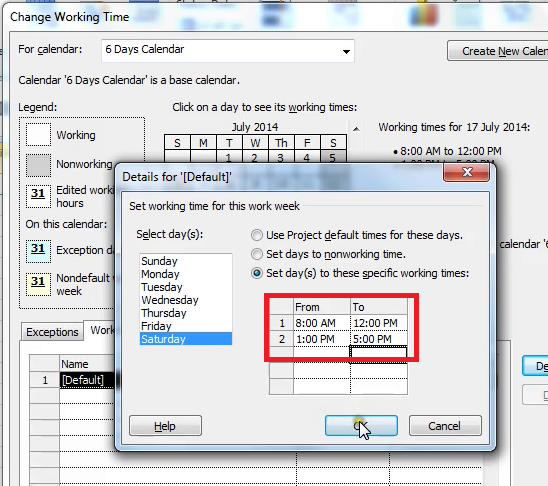The image size is (548, 486).
Task: Click the Exception day legend icon
Action: click(38, 251)
